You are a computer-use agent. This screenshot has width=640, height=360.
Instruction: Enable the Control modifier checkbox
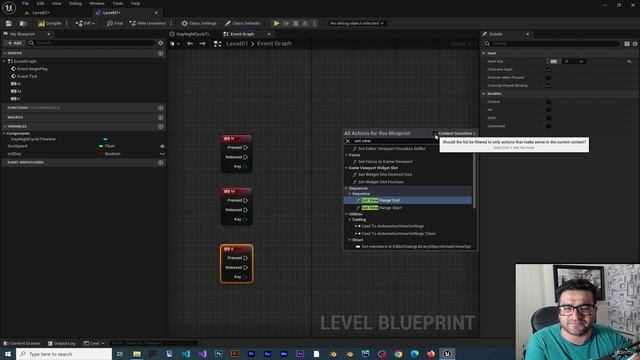[548, 102]
